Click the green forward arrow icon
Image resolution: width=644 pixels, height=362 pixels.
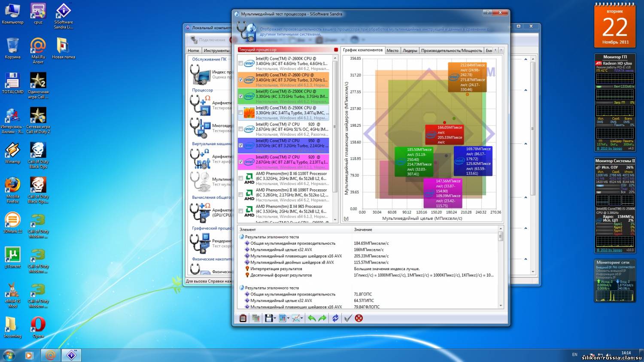pyautogui.click(x=322, y=318)
